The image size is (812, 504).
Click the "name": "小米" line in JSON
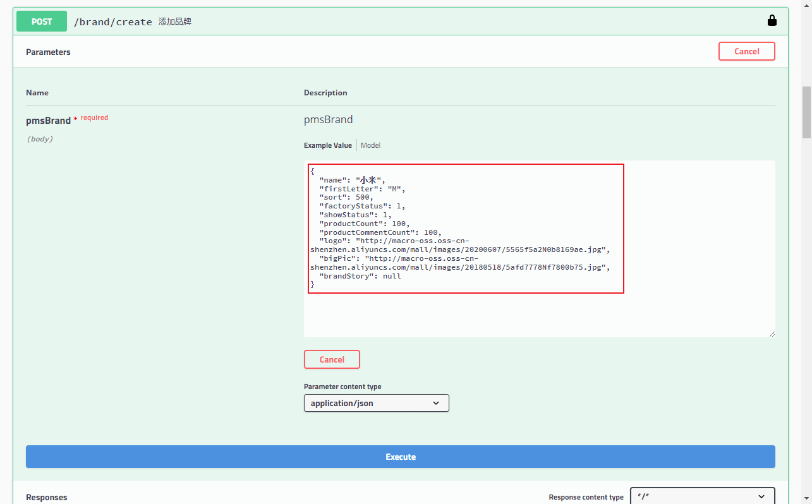352,180
